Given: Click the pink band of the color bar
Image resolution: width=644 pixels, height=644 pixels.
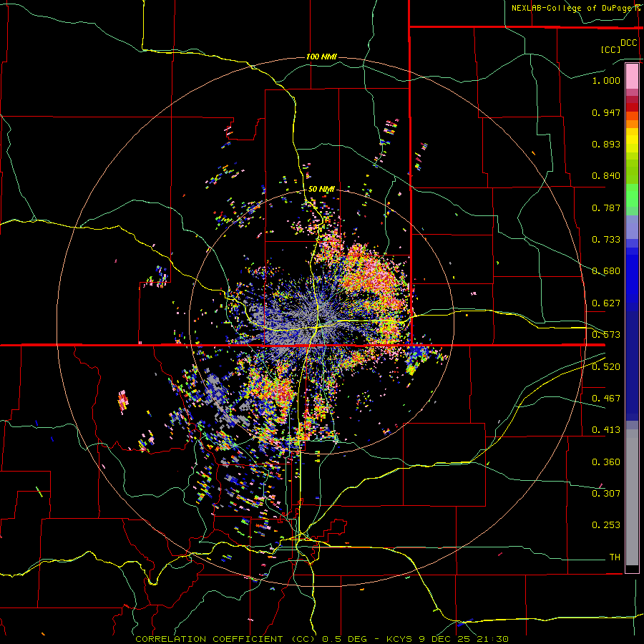Looking at the screenshot, I should [632, 77].
